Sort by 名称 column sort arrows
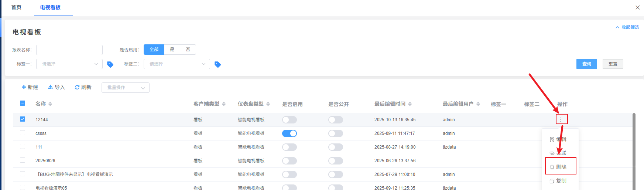 point(50,104)
